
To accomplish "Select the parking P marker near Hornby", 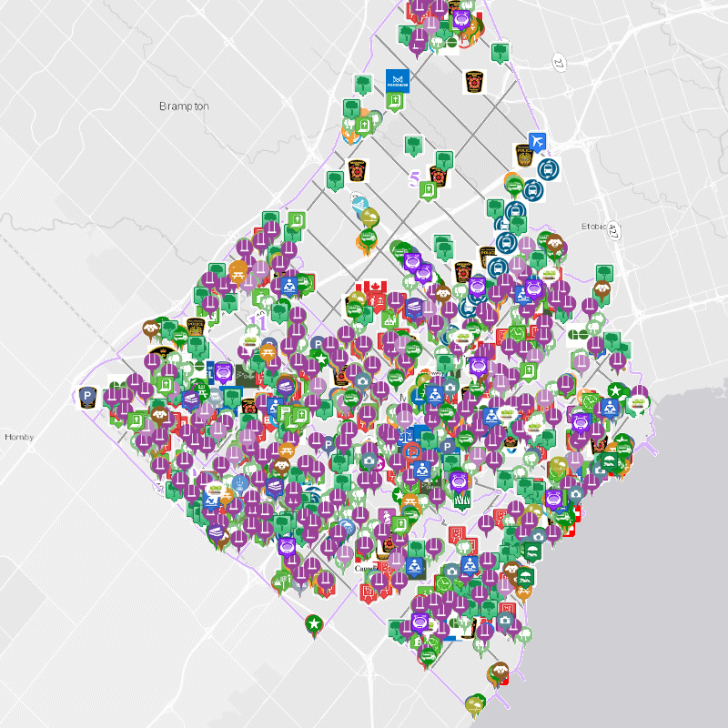I will pos(88,397).
